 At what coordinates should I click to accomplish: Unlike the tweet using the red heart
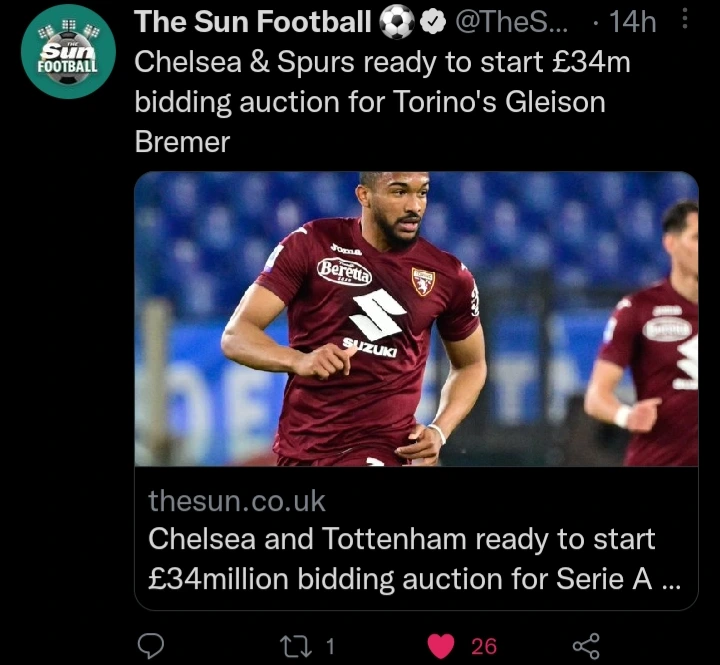[x=441, y=646]
